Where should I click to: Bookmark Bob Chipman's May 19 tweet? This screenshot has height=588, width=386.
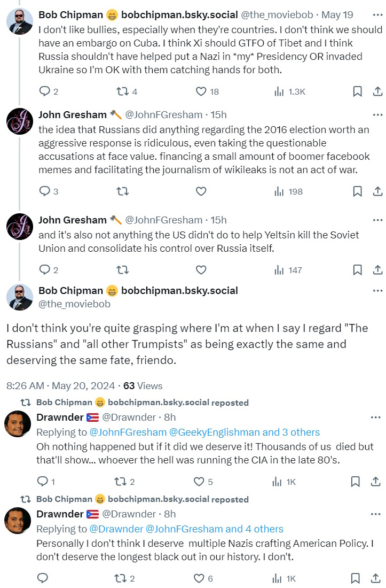coord(357,91)
